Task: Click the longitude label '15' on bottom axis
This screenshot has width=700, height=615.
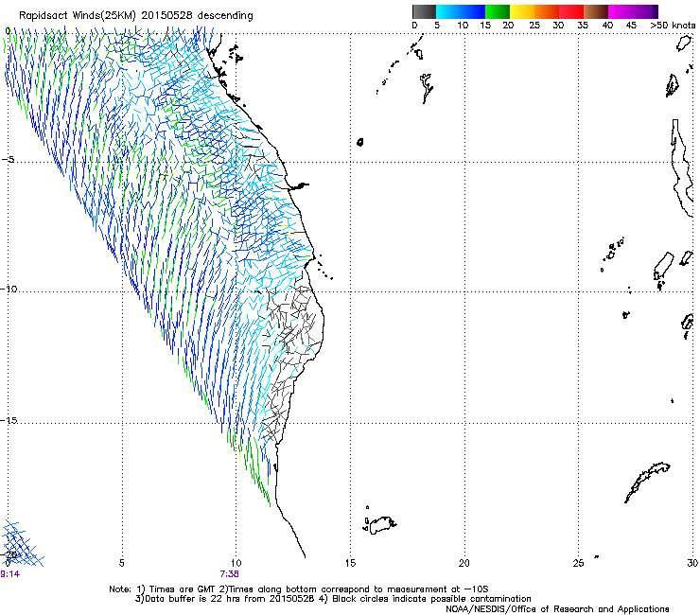Action: tap(350, 563)
